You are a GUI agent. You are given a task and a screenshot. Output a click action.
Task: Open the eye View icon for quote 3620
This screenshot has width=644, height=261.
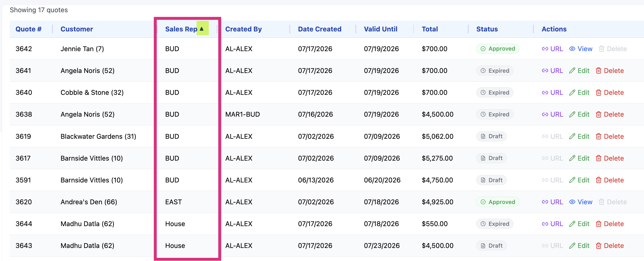coord(572,202)
